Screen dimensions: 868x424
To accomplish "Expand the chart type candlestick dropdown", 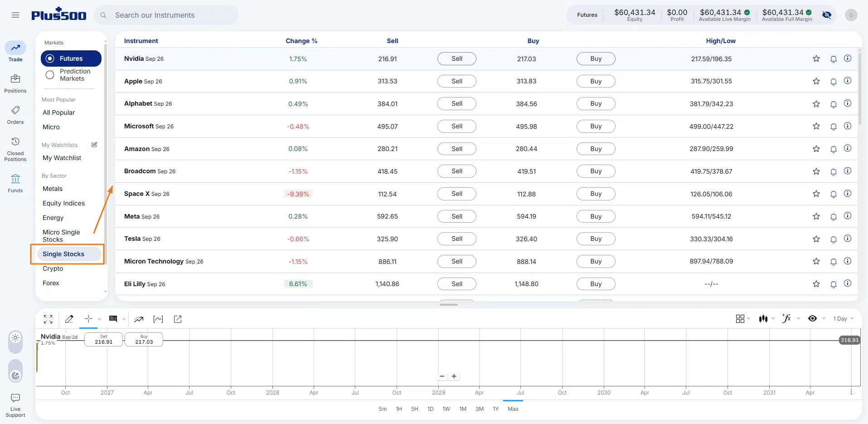I will [766, 319].
